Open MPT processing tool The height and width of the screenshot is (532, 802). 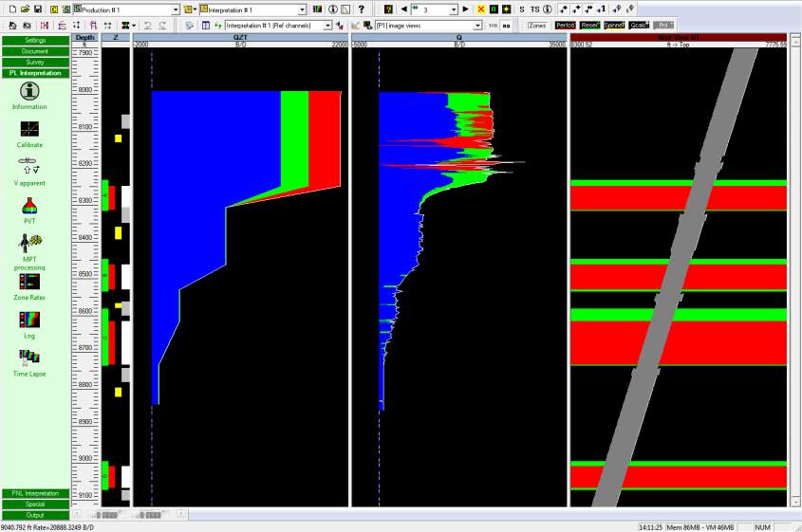click(x=29, y=243)
